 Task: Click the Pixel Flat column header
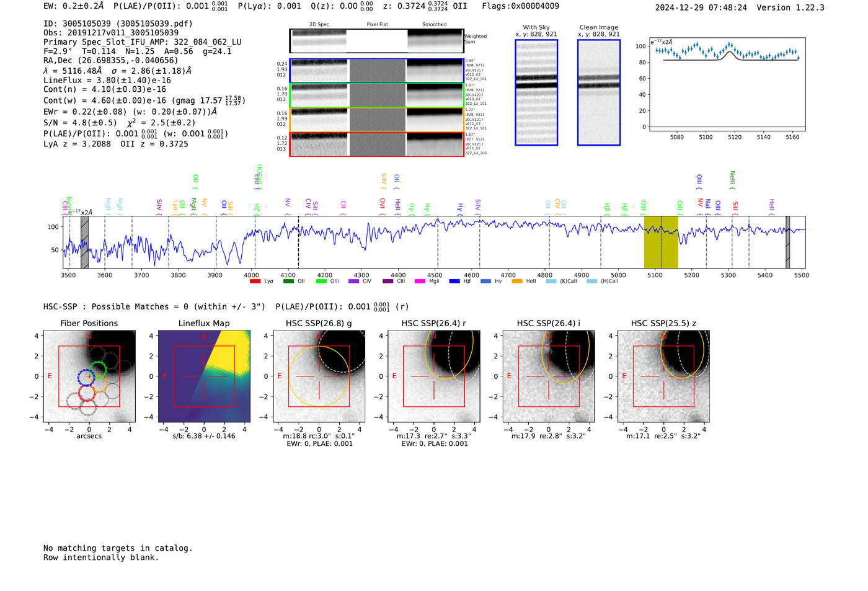377,24
